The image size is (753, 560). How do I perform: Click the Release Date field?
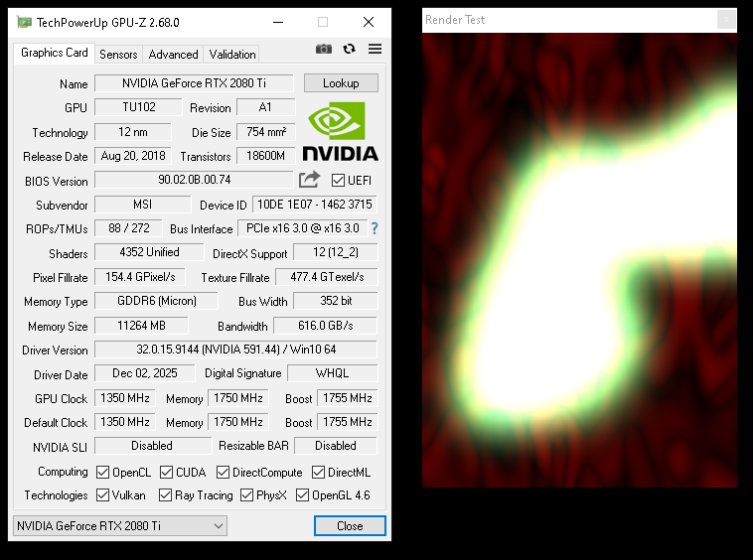tap(133, 156)
